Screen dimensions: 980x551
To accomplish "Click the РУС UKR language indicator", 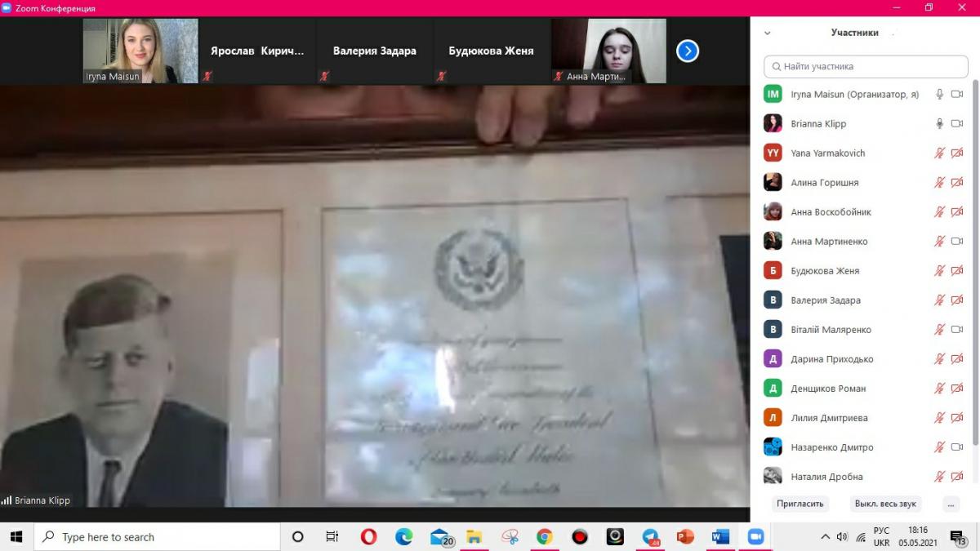I will 882,536.
